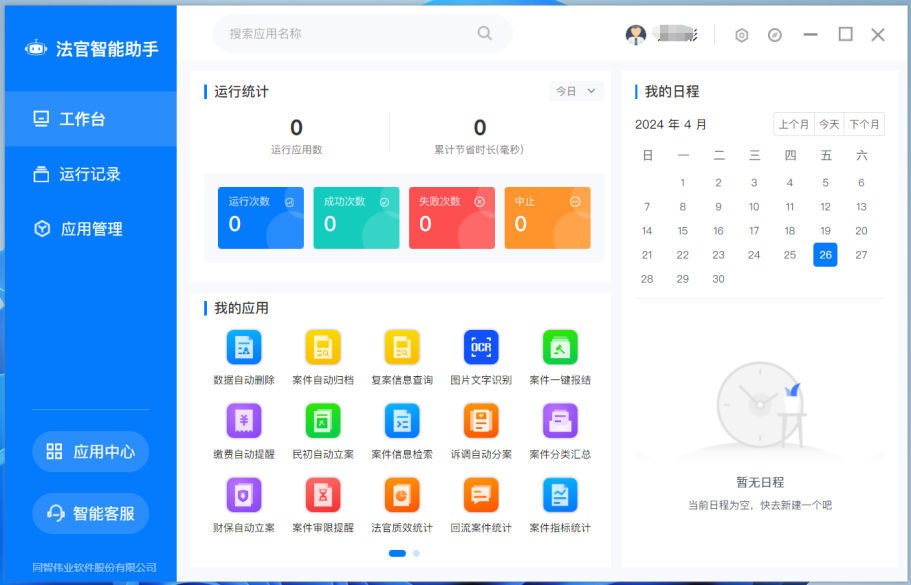Launch the 诉调自动分案 app icon

coord(481,421)
